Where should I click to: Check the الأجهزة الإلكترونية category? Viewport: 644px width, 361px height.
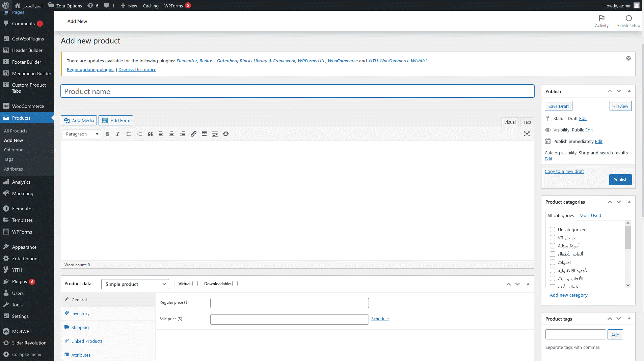pos(553,270)
